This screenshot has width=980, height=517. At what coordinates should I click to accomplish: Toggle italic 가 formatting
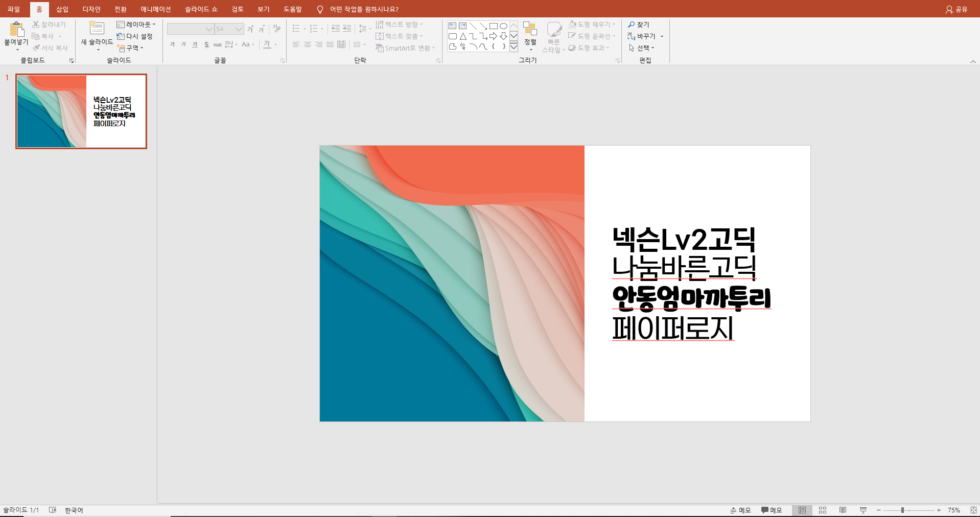(x=183, y=44)
